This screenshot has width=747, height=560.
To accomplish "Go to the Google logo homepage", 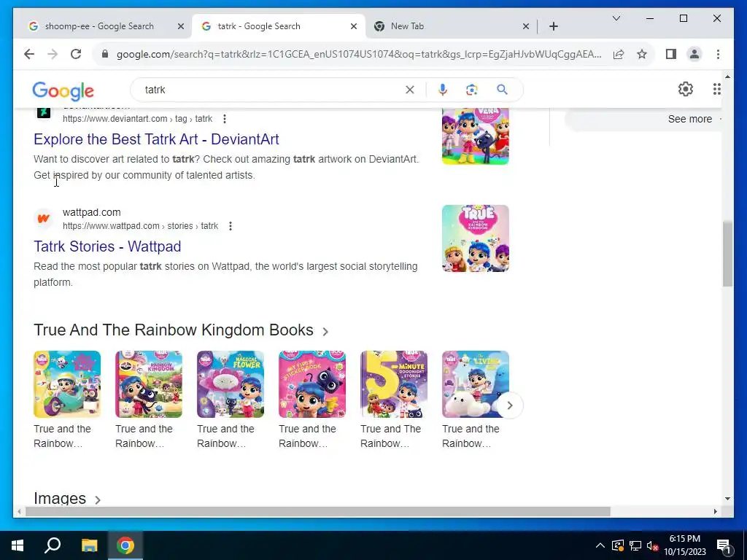I will tap(63, 90).
